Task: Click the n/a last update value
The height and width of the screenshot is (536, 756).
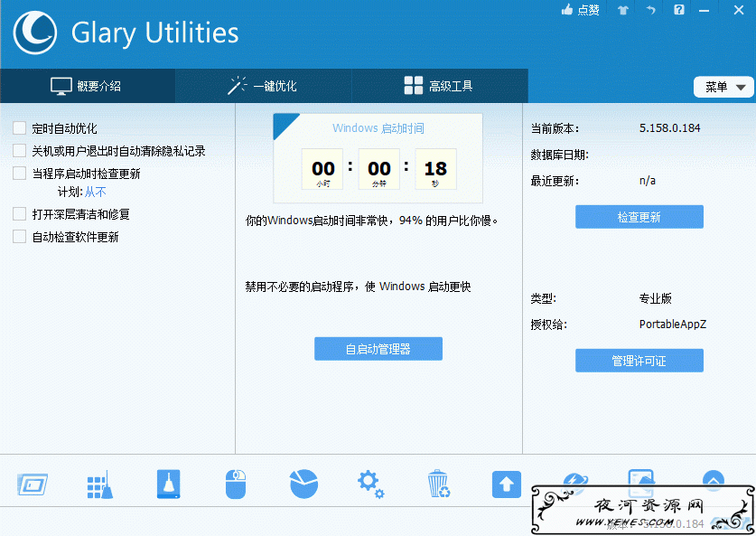Action: tap(648, 181)
